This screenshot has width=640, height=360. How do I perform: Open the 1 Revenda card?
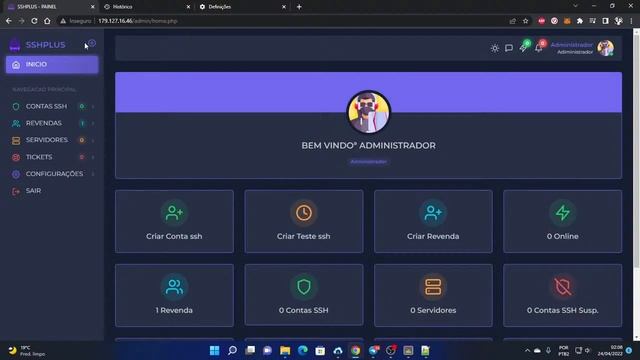point(174,296)
